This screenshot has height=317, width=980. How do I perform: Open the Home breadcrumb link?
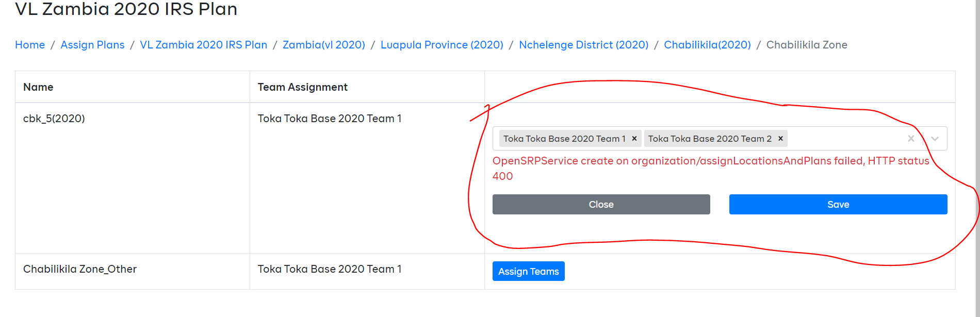pos(30,45)
